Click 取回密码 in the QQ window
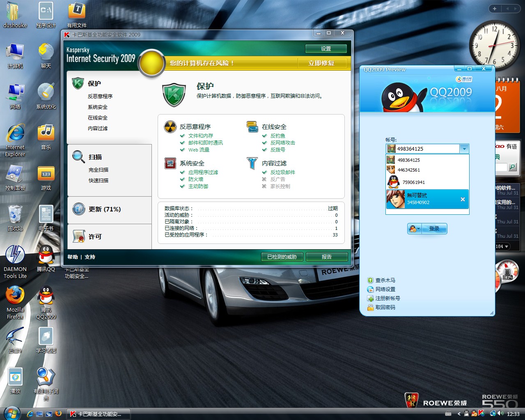The height and width of the screenshot is (420, 525). click(382, 307)
